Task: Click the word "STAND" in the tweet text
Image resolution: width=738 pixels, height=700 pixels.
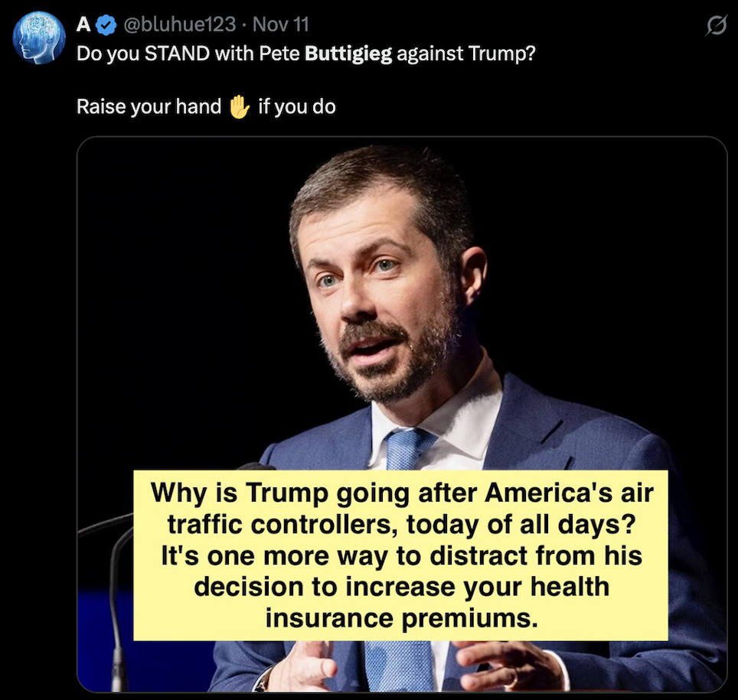Action: (x=176, y=54)
